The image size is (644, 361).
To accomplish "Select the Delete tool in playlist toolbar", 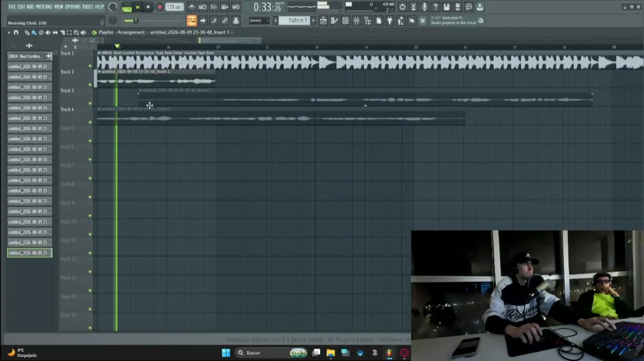I will (41, 33).
